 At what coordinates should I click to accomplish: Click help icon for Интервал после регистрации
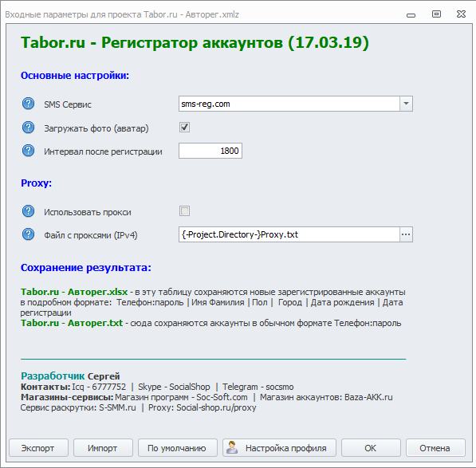click(x=28, y=151)
